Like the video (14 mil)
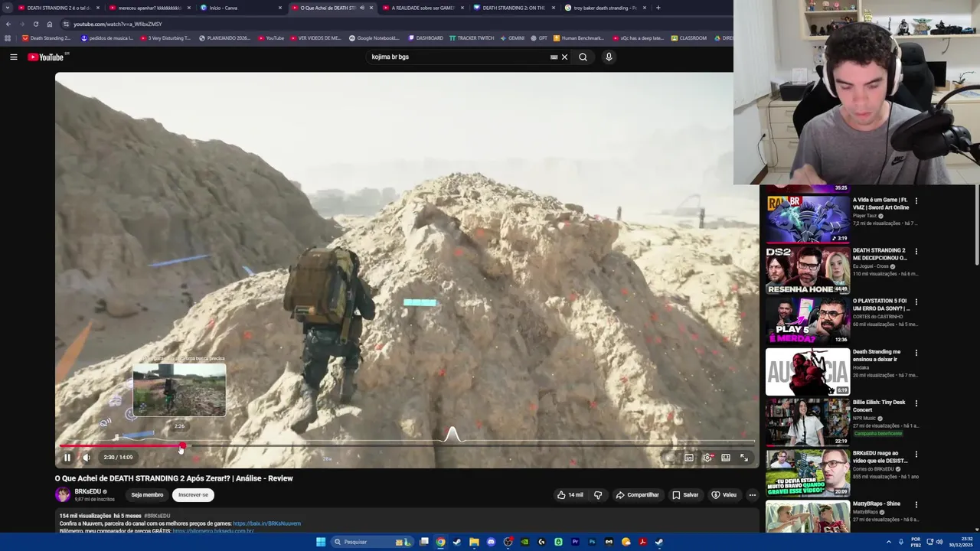Viewport: 980px width, 551px height. pos(570,495)
